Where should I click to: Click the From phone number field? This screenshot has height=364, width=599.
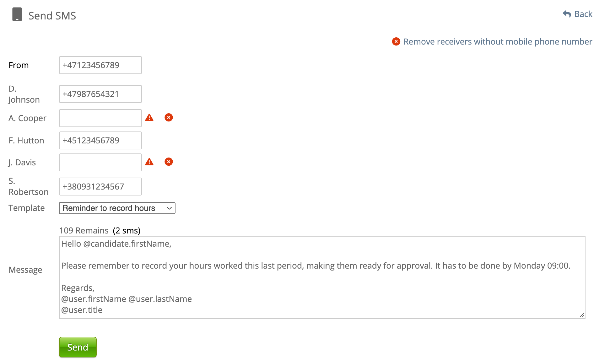100,65
